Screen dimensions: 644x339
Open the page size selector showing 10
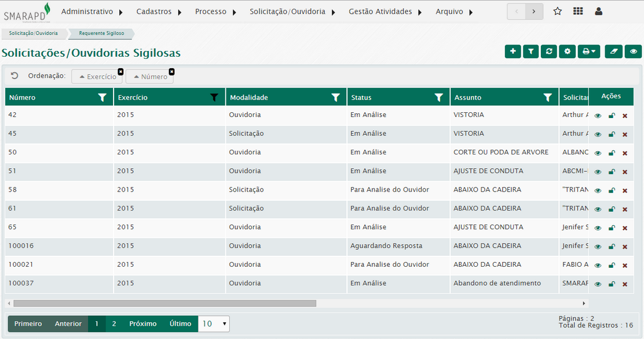coord(214,324)
